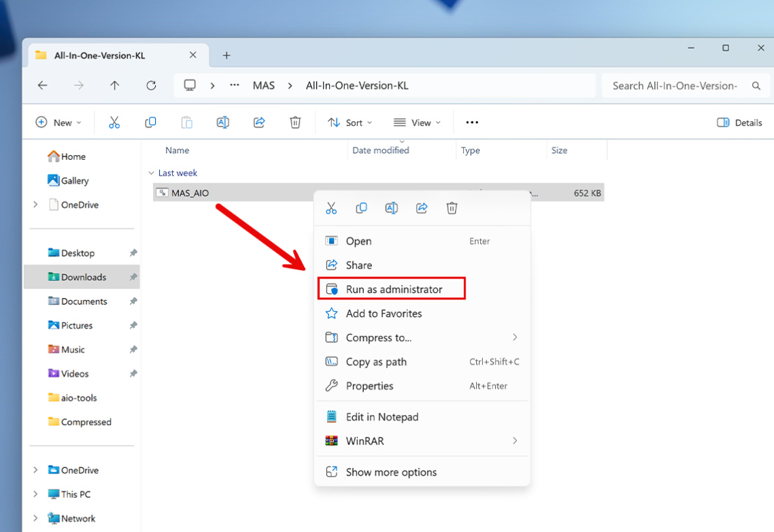This screenshot has height=532, width=774.
Task: Click the Cut icon in the context menu
Action: pos(331,208)
